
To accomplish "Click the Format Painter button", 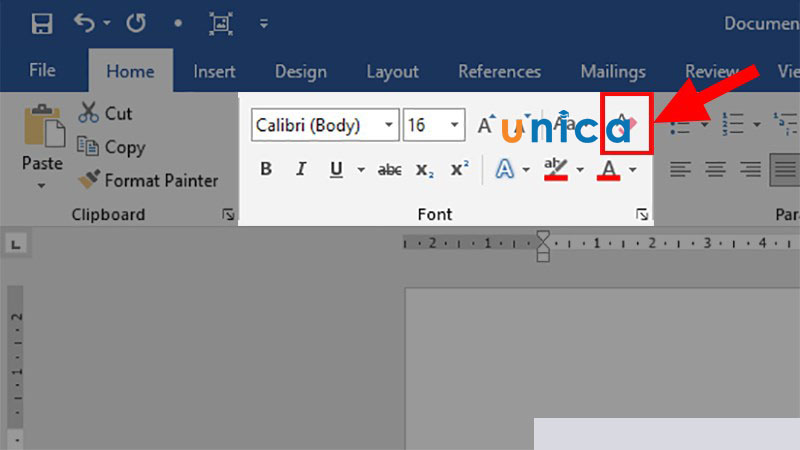I will (x=148, y=181).
